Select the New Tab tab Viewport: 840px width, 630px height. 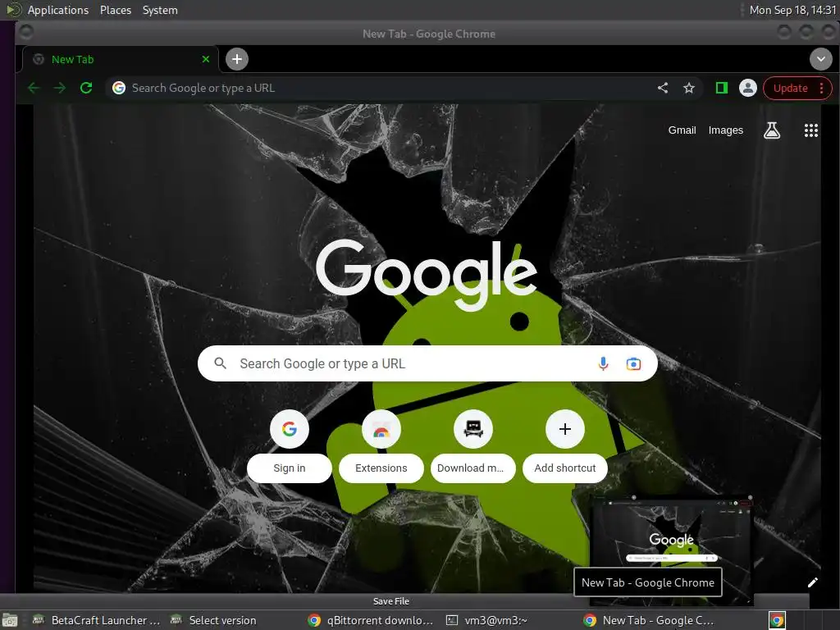tap(119, 59)
